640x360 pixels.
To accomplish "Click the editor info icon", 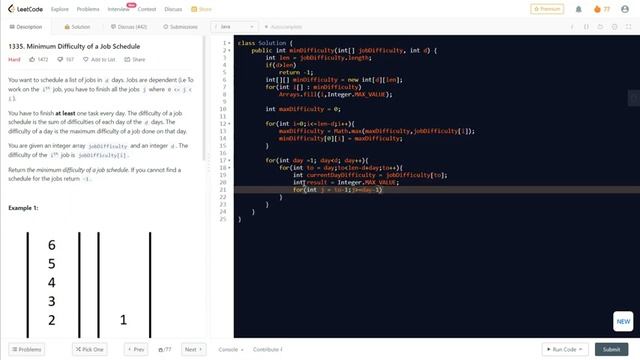I will [572, 27].
